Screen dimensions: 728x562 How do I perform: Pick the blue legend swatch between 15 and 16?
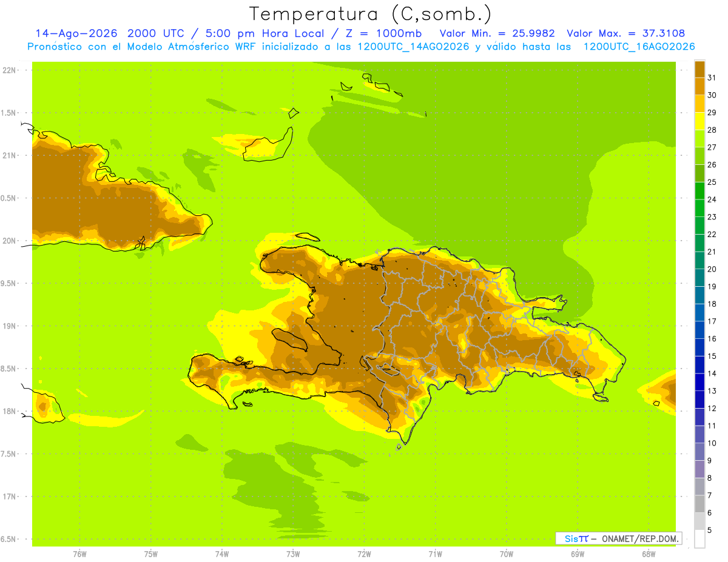pyautogui.click(x=699, y=347)
